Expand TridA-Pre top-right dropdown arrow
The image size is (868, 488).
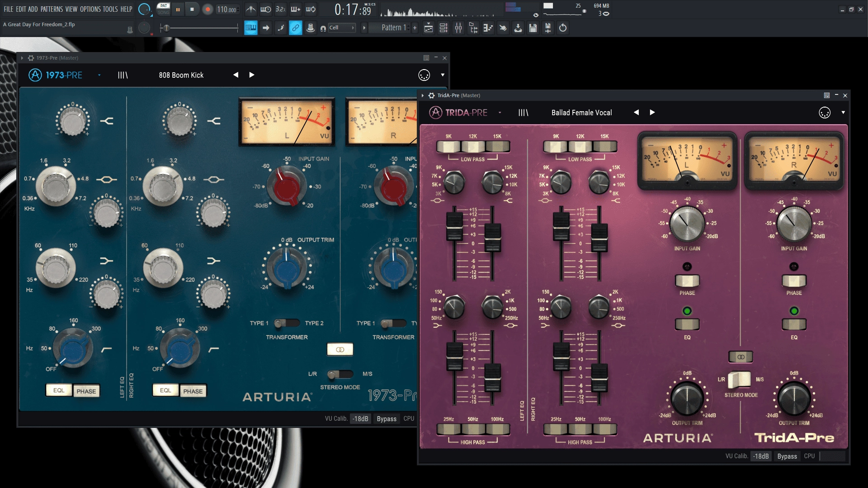[843, 113]
